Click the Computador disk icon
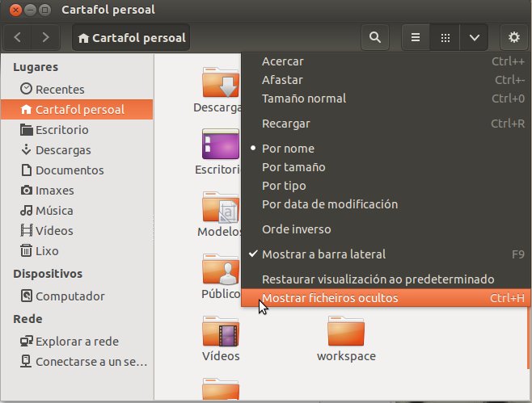This screenshot has height=403, width=532. point(26,296)
